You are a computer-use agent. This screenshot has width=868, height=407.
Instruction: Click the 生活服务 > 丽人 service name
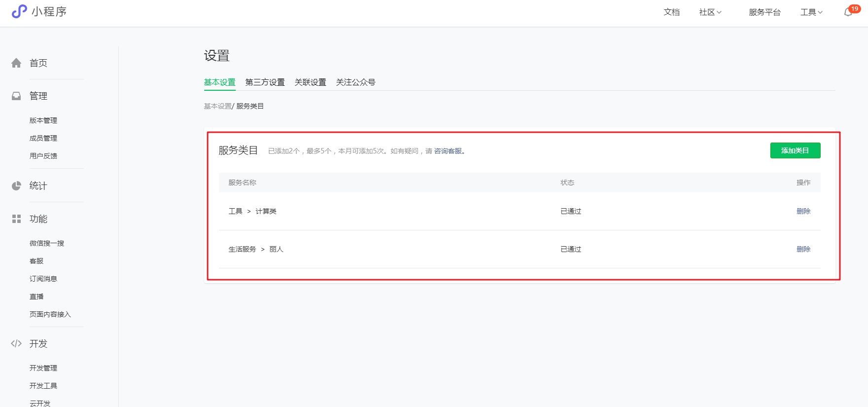click(256, 249)
